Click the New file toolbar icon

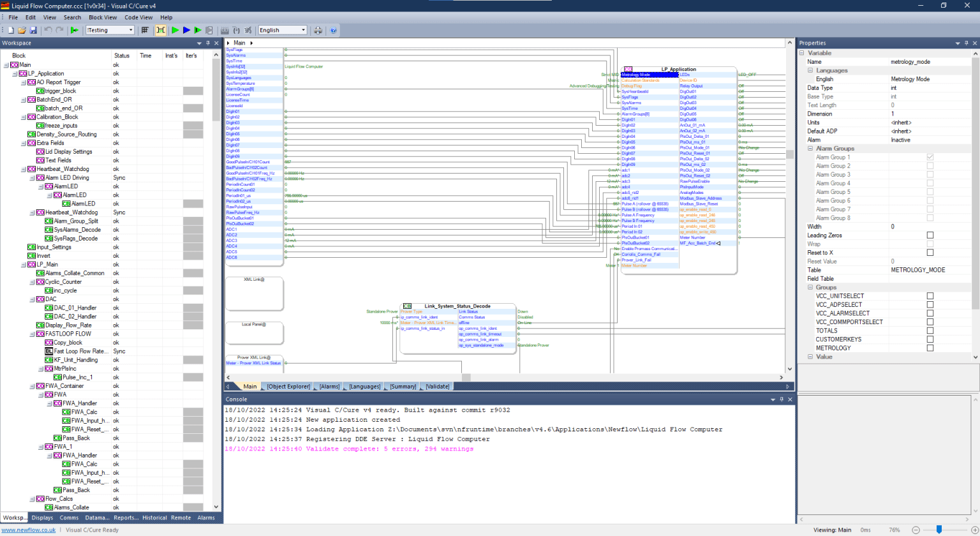(11, 30)
